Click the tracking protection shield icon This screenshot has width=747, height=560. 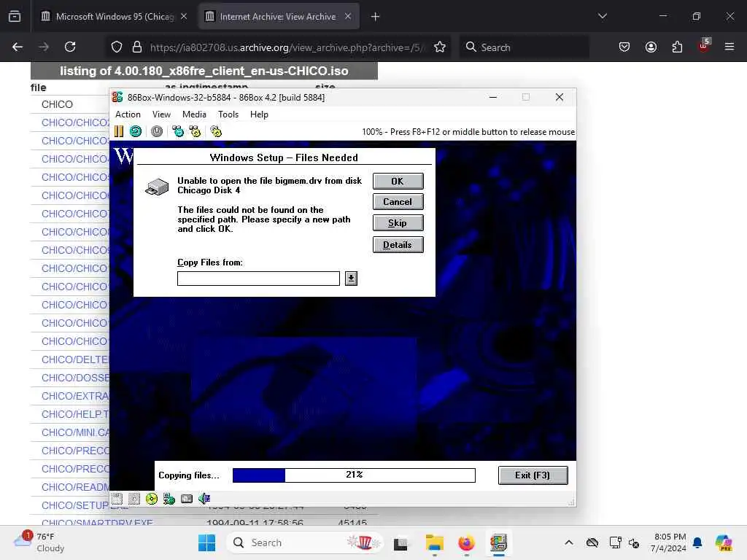pyautogui.click(x=117, y=47)
